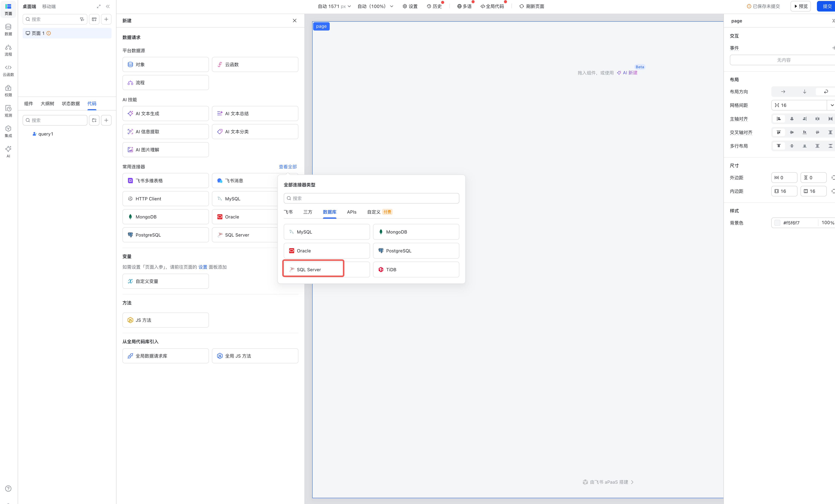Image resolution: width=835 pixels, height=504 pixels.
Task: Switch to the APIs connector tab
Action: click(x=351, y=212)
